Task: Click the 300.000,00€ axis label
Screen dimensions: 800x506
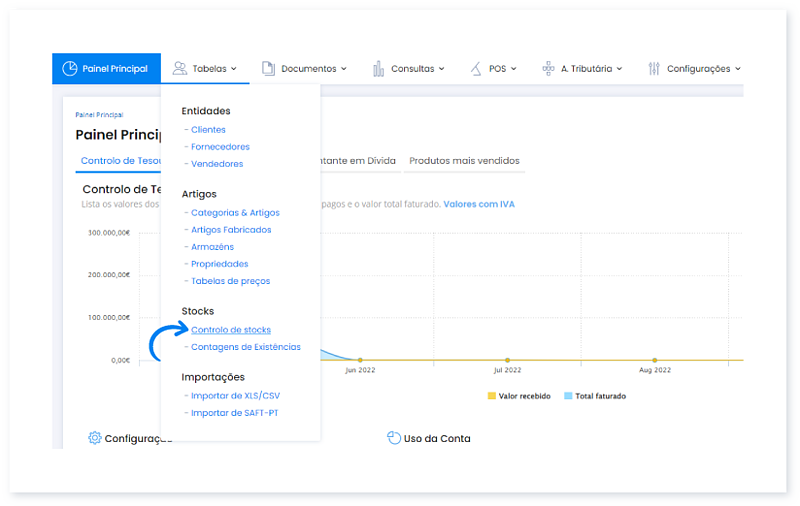Action: pyautogui.click(x=109, y=233)
